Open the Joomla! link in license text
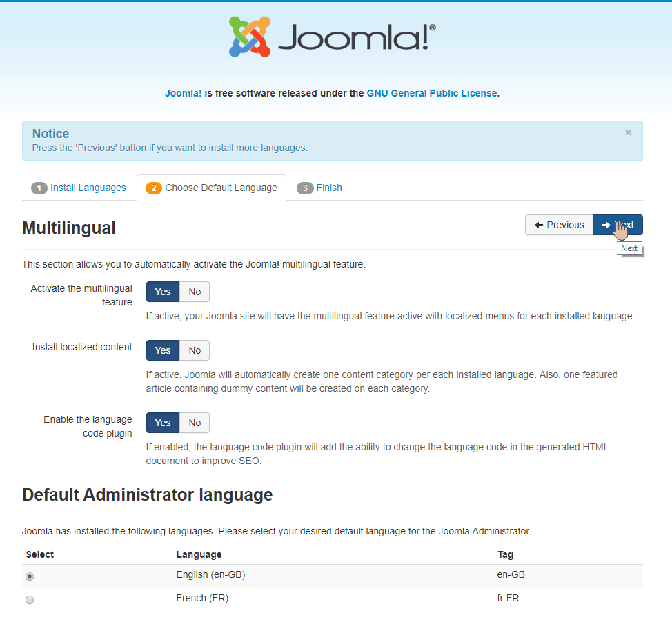 (183, 93)
